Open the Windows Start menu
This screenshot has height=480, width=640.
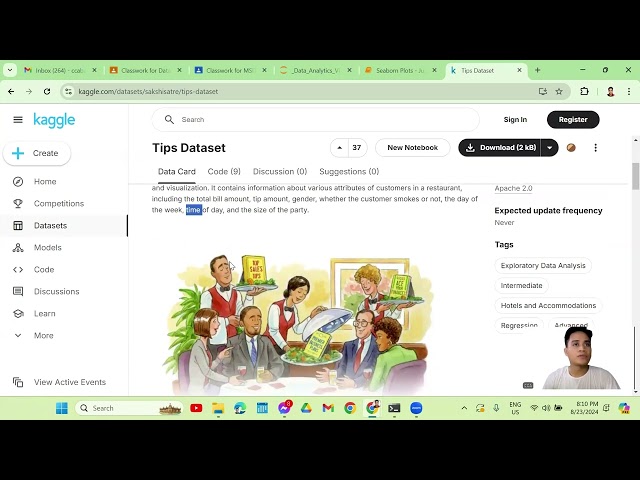(x=62, y=408)
